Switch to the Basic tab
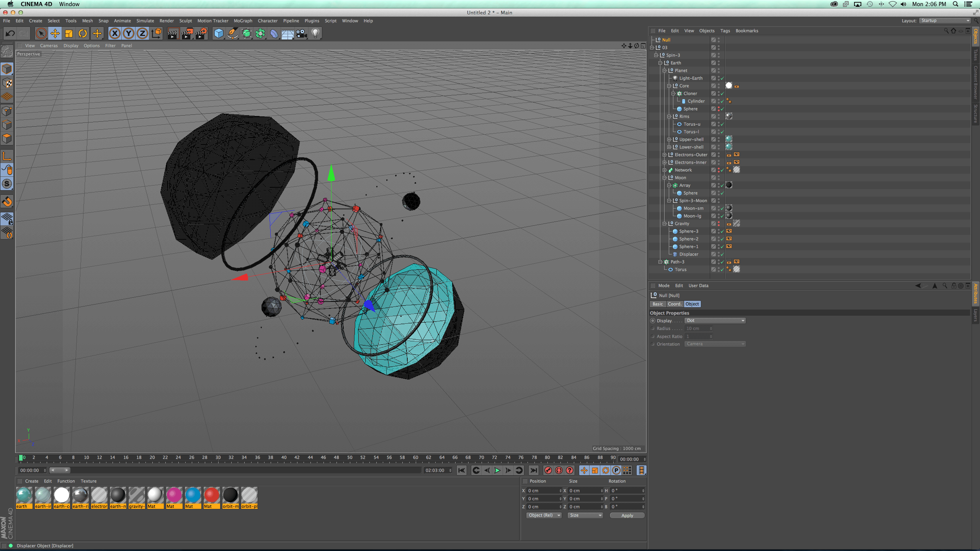The image size is (980, 551). pos(658,304)
